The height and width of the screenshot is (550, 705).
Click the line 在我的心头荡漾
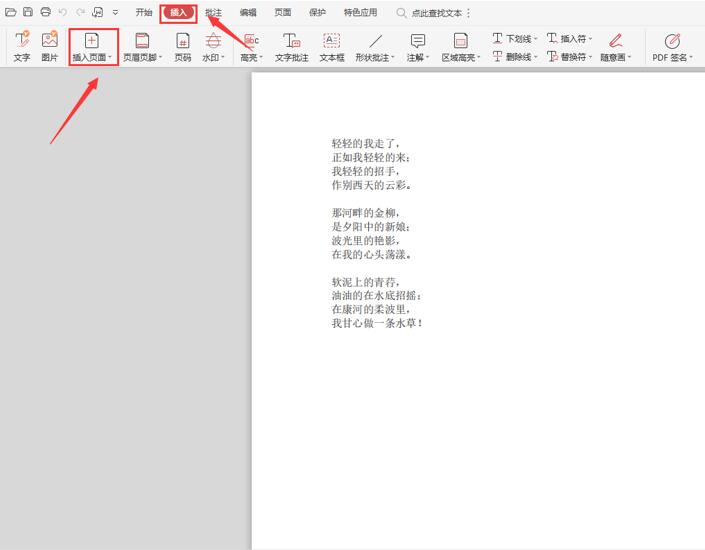point(371,255)
